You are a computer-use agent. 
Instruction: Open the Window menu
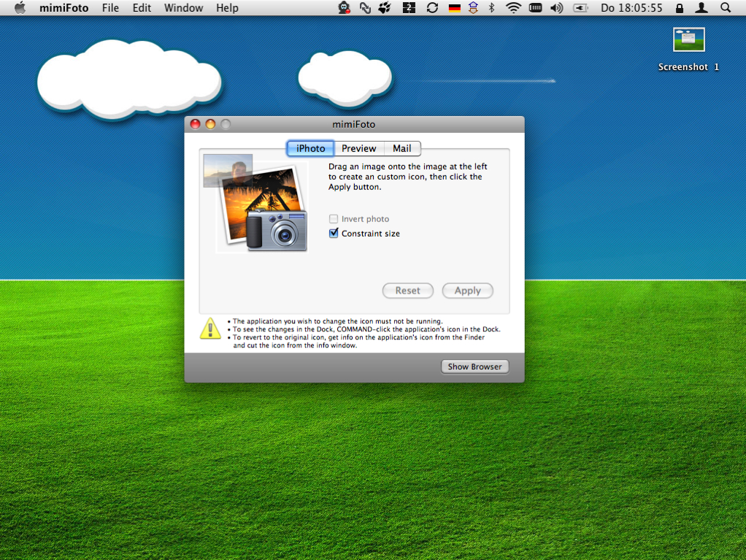pyautogui.click(x=184, y=7)
